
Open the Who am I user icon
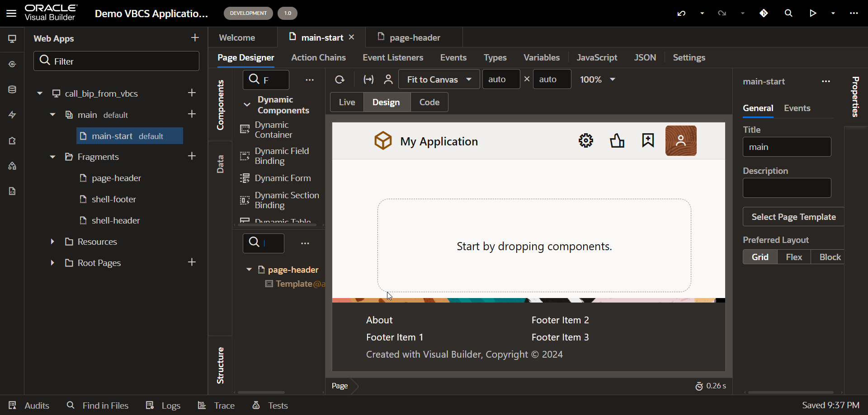(388, 79)
